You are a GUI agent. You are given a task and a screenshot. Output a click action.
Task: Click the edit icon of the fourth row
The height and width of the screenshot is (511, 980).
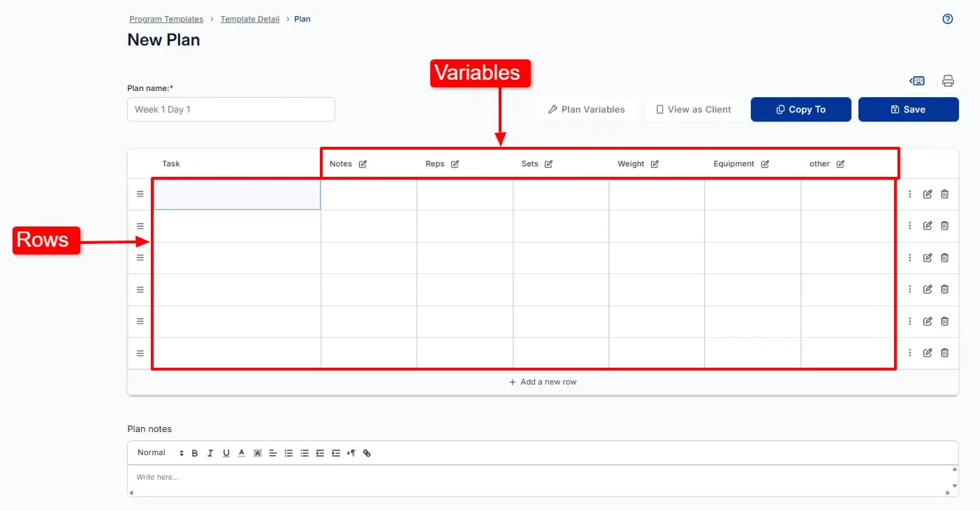(x=928, y=289)
